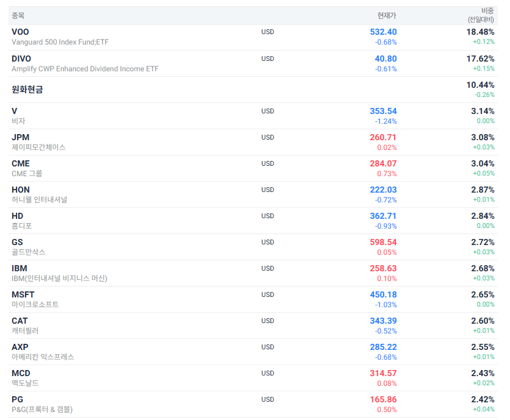Select 아메리칸 익스프레스 company name
Viewport: 510px width, 420px height.
(x=43, y=357)
